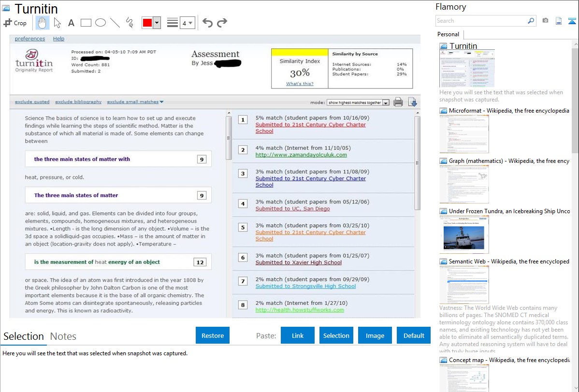Click the icon beside Semantic Web title
The height and width of the screenshot is (392, 579).
(x=443, y=261)
